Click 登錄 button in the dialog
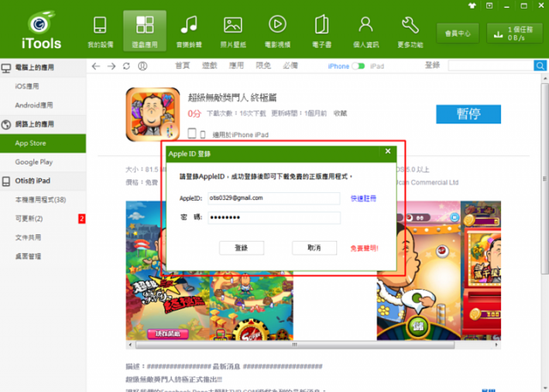 (242, 248)
